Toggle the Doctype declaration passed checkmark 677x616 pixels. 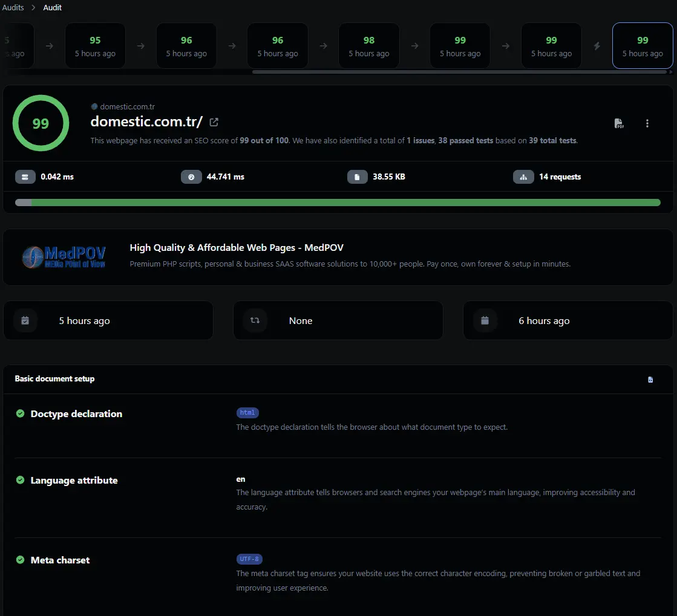(19, 413)
